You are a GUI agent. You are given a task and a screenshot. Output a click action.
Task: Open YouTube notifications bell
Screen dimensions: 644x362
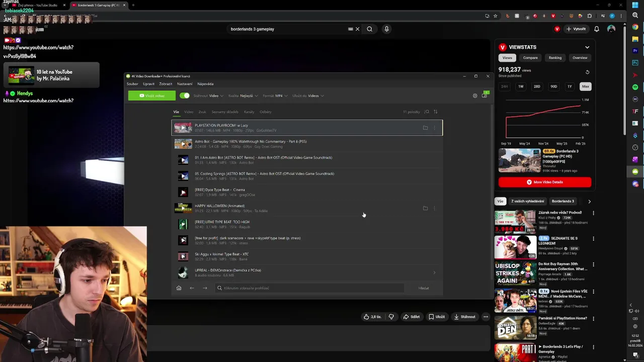click(597, 29)
